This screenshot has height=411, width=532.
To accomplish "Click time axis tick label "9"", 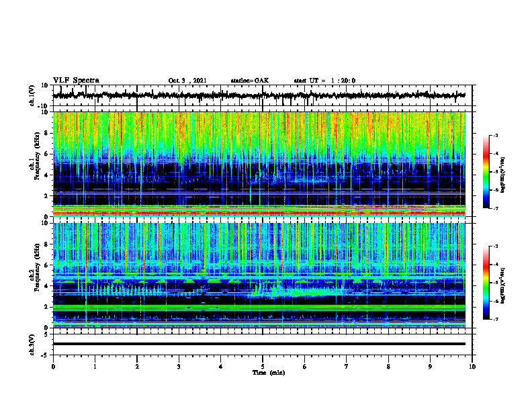I will [x=430, y=367].
